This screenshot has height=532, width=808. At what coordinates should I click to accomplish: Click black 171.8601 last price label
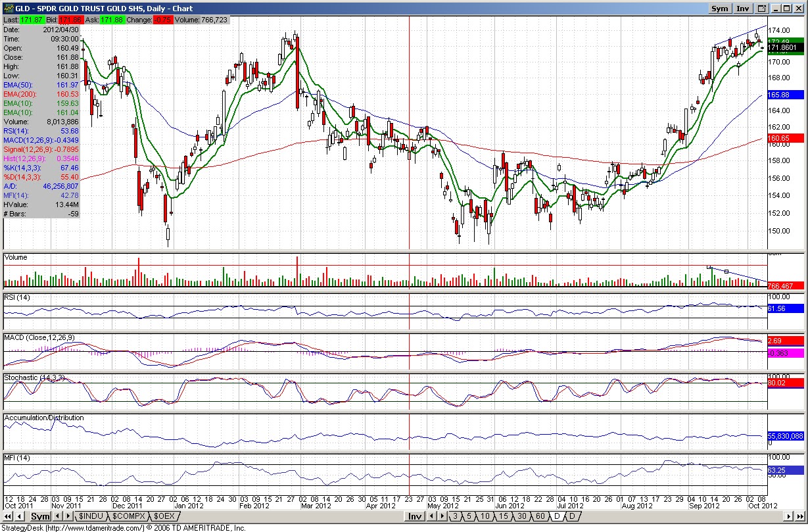(x=785, y=48)
